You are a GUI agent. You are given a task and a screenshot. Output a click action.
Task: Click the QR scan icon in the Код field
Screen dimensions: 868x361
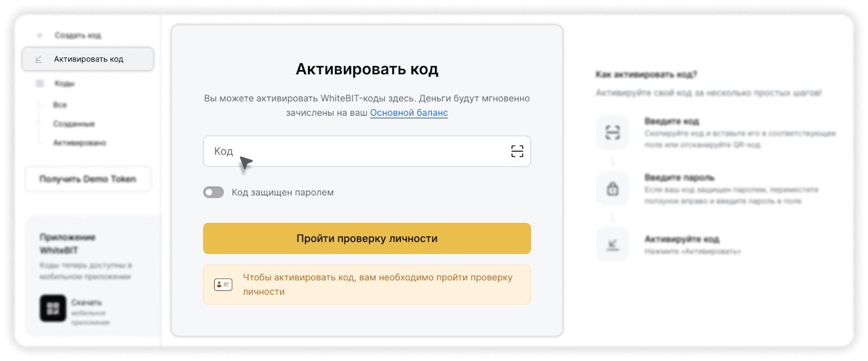[517, 151]
